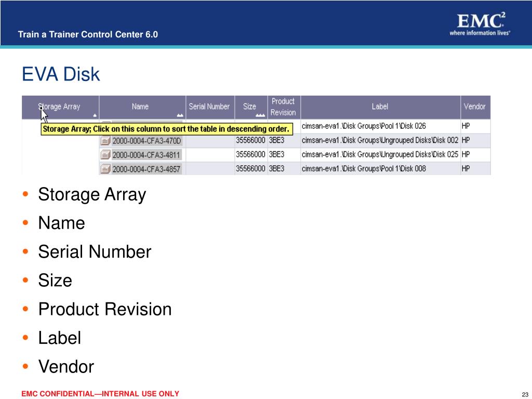This screenshot has width=532, height=399.
Task: Click label ending Ungrouped Disks\Disk 002
Action: 380,140
